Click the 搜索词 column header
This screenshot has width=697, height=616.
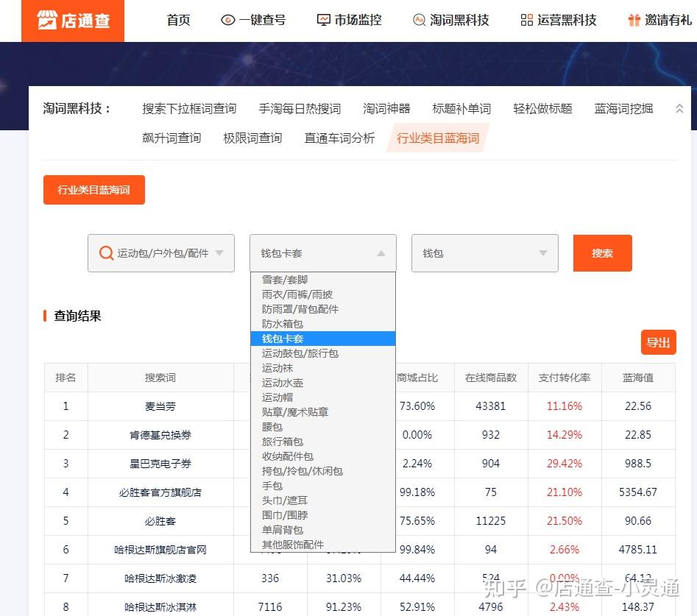click(x=160, y=378)
